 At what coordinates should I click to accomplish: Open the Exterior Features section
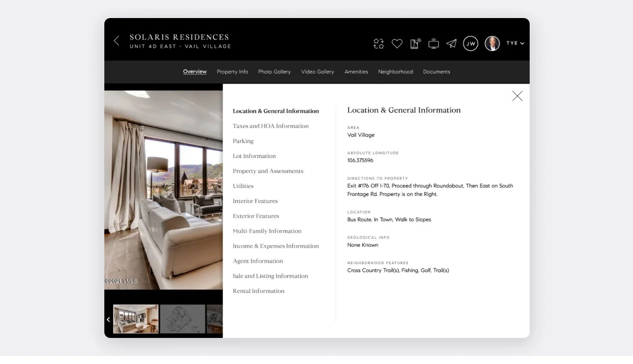pyautogui.click(x=256, y=216)
